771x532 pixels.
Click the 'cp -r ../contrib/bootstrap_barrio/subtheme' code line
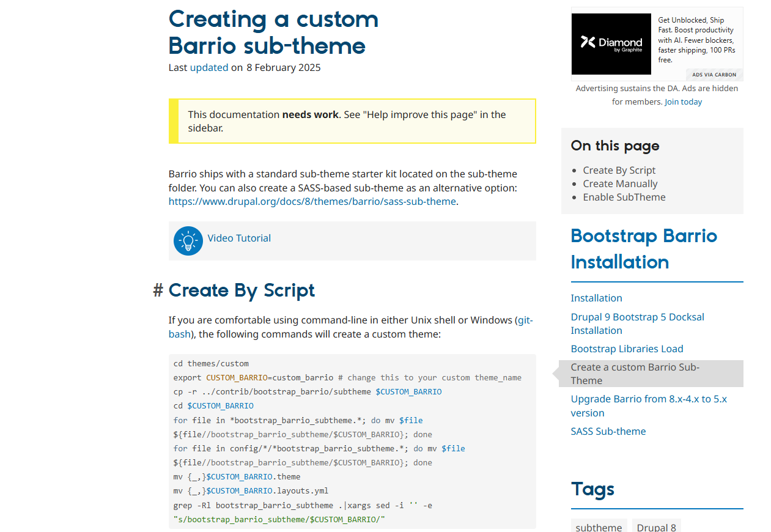point(308,391)
